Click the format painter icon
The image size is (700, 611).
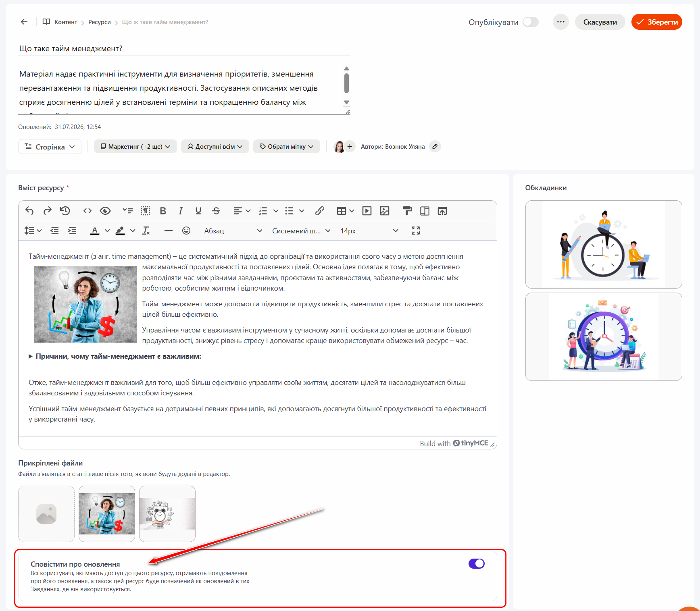point(407,211)
